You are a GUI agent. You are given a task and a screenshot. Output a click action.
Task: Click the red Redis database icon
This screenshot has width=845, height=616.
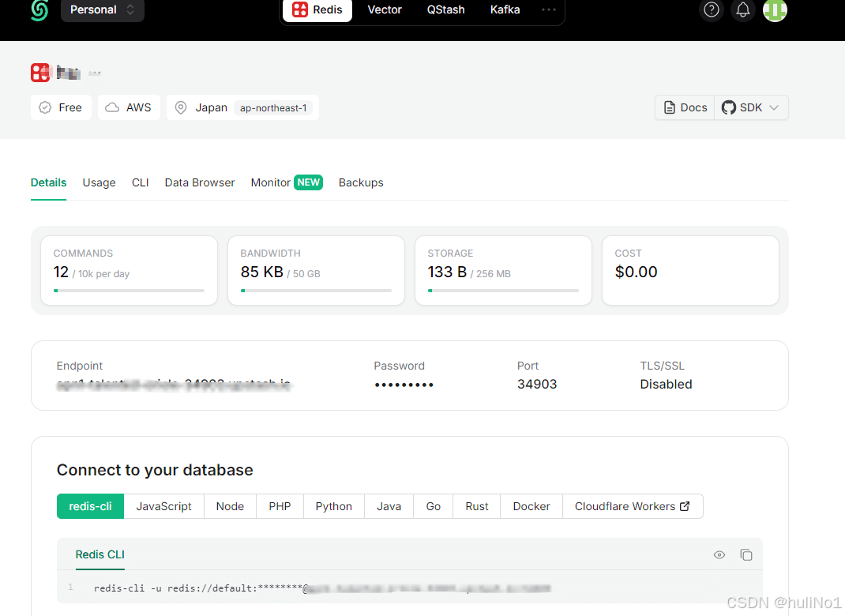[39, 73]
